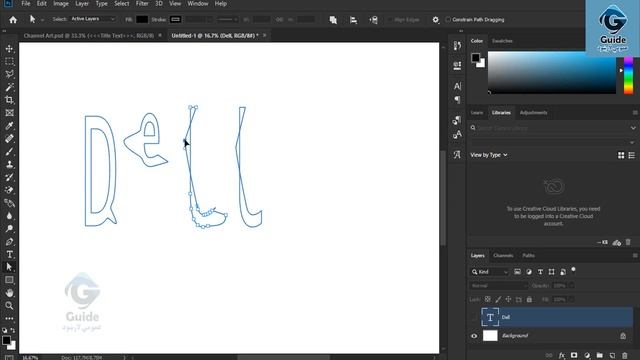640x360 pixels.
Task: Open the Paragraph panel icon
Action: (x=457, y=99)
